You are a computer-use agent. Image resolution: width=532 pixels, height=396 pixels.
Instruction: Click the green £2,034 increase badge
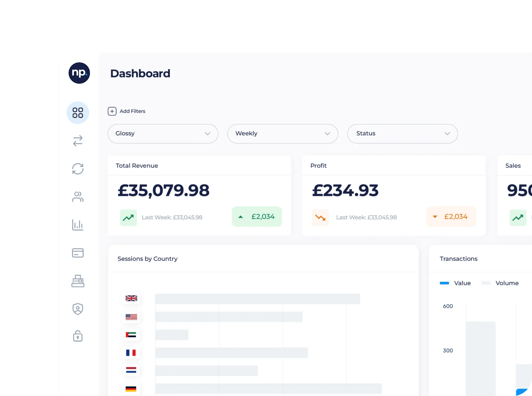[257, 217]
